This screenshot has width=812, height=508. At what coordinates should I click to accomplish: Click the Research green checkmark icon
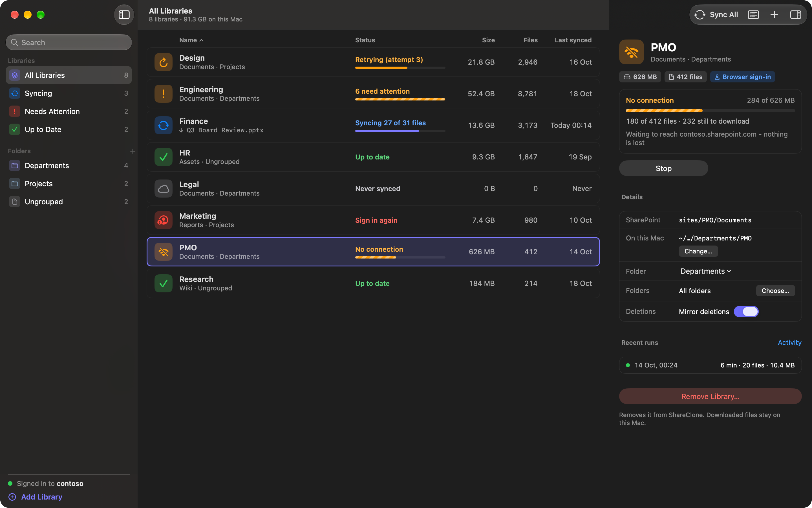coord(164,283)
